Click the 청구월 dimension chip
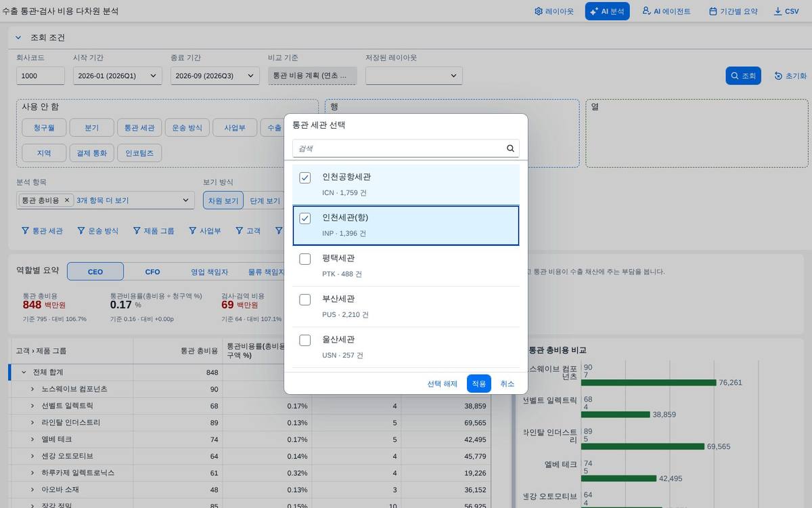The height and width of the screenshot is (508, 812). coord(44,127)
